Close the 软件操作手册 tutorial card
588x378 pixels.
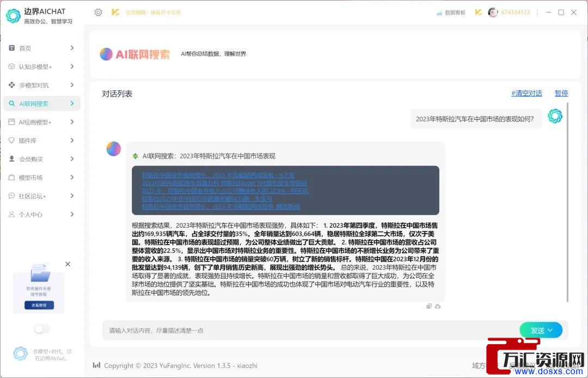[68, 264]
